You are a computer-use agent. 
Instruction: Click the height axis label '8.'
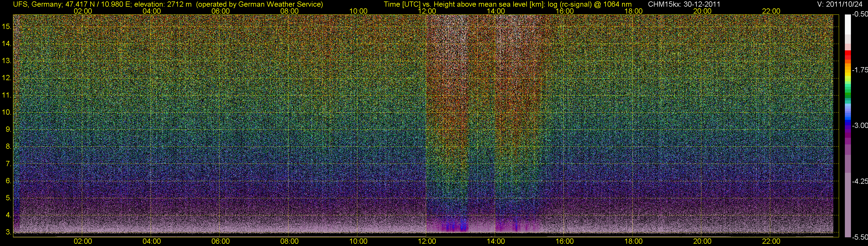(x=8, y=147)
